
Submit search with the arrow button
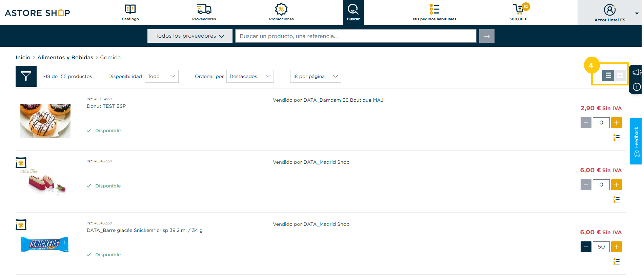pyautogui.click(x=487, y=36)
